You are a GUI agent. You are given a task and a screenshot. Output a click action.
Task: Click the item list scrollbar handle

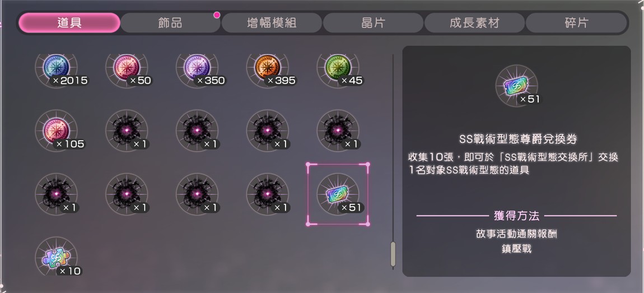[x=393, y=254]
